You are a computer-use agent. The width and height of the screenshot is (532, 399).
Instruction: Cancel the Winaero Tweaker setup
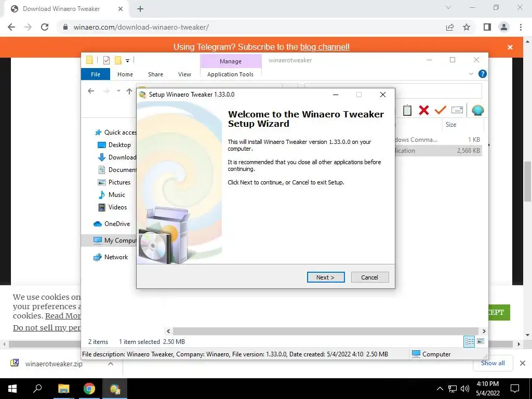[x=369, y=277]
